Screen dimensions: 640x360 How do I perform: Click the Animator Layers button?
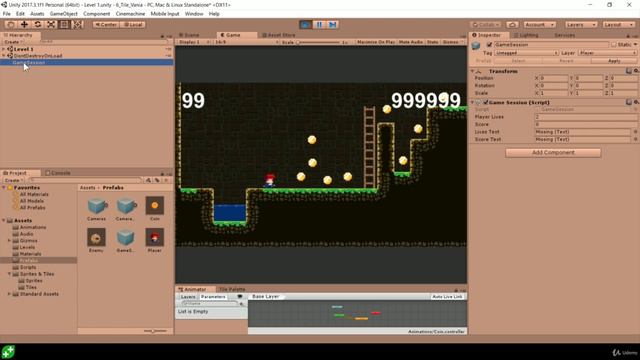point(188,297)
